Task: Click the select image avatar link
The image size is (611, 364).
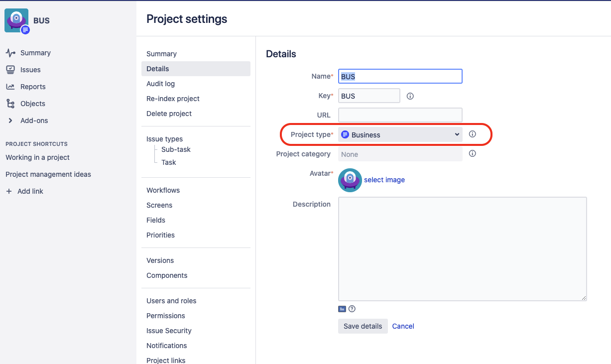Action: click(384, 180)
